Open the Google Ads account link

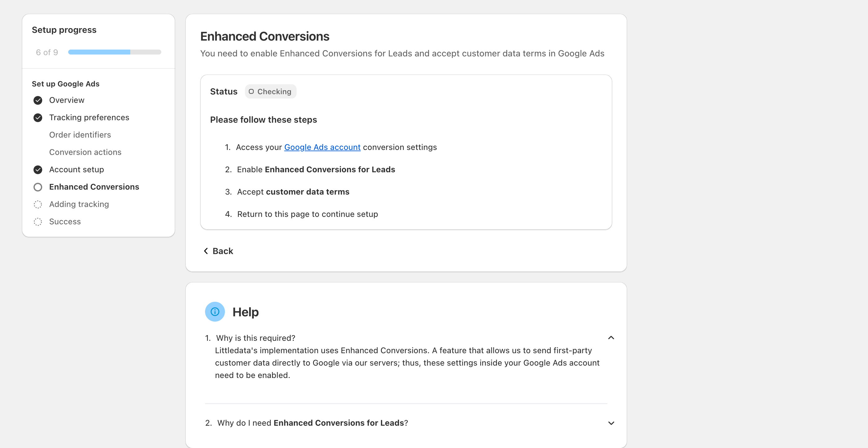(x=322, y=147)
